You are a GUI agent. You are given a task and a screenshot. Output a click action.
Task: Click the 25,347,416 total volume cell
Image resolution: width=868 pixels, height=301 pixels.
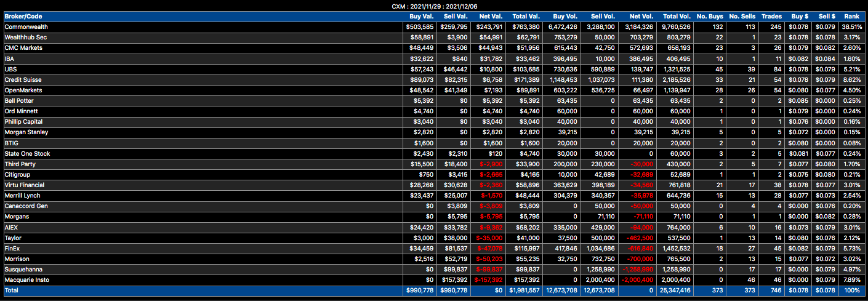pyautogui.click(x=674, y=290)
